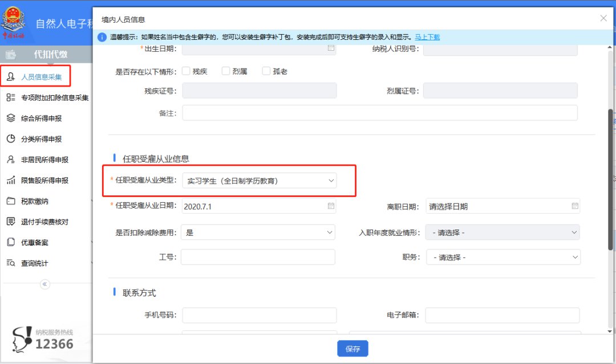Tick the 残疾 checkbox
This screenshot has width=616, height=364.
pos(186,71)
